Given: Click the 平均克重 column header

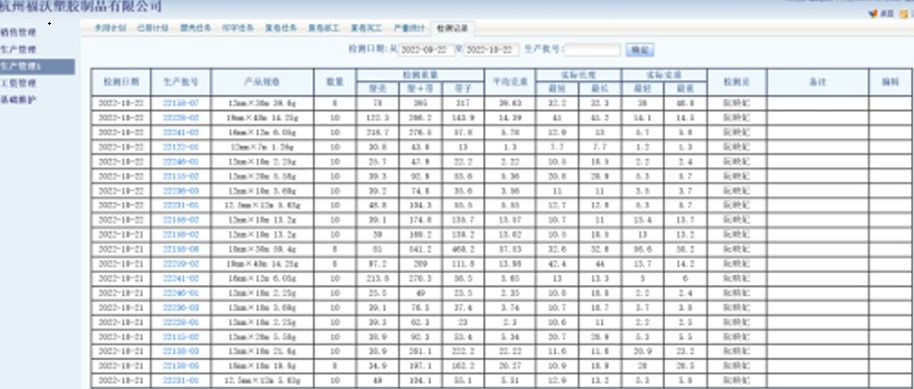Looking at the screenshot, I should click(510, 82).
